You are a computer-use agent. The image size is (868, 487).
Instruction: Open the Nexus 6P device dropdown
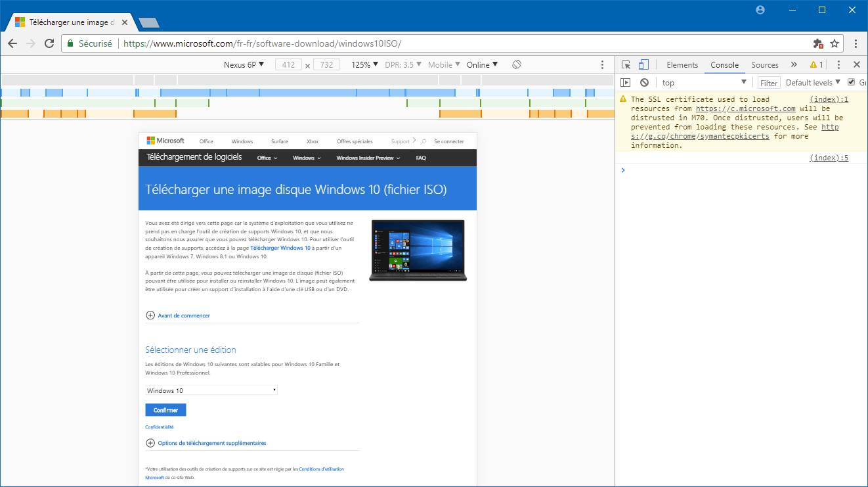click(244, 64)
